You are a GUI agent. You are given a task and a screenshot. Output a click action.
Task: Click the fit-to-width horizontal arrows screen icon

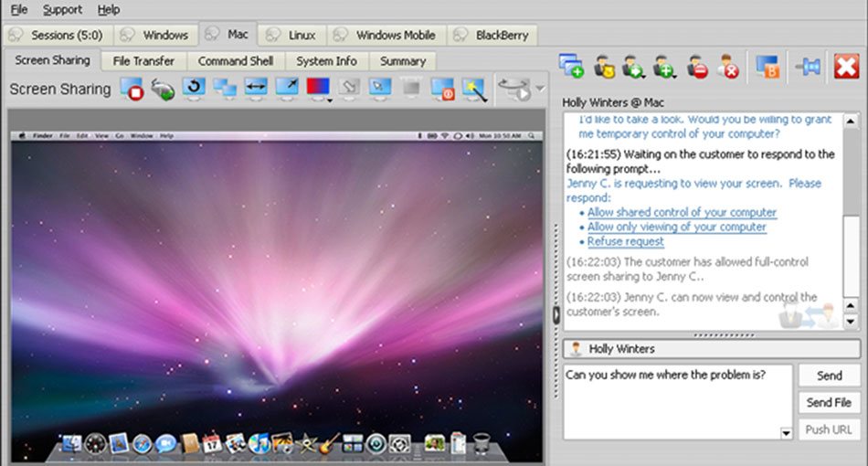[x=256, y=88]
